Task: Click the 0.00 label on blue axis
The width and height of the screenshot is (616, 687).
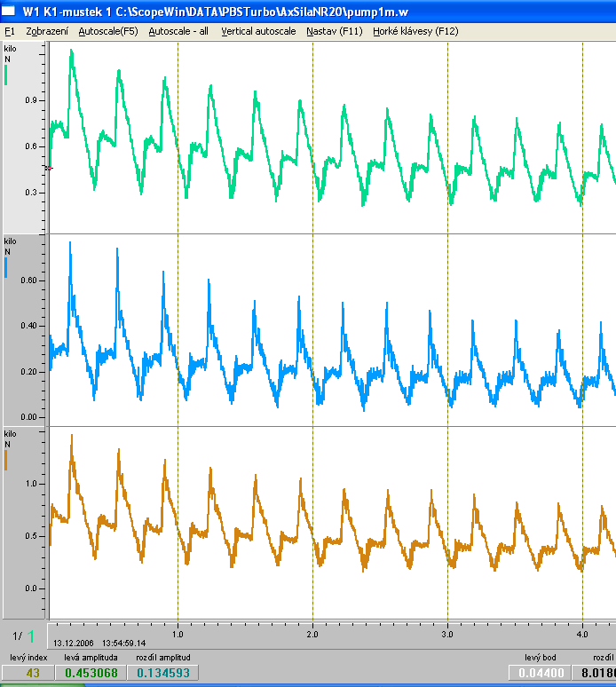Action: tap(29, 417)
